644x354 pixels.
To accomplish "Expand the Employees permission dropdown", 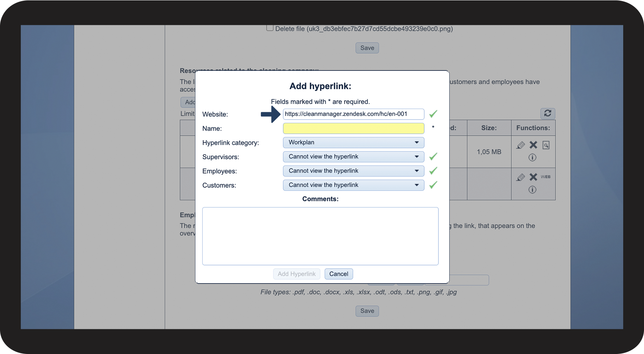I will point(353,171).
